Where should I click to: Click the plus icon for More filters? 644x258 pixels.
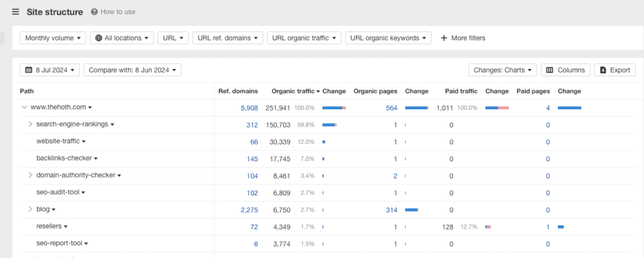click(444, 38)
